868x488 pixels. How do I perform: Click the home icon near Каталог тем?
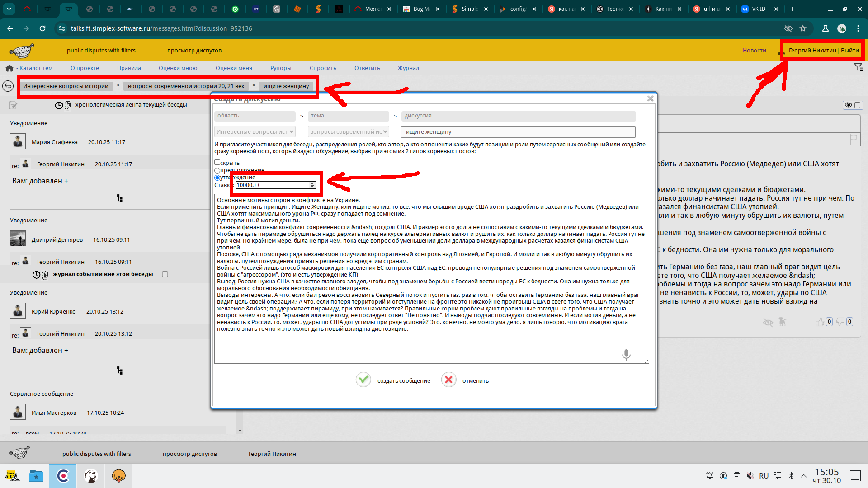coord(9,68)
